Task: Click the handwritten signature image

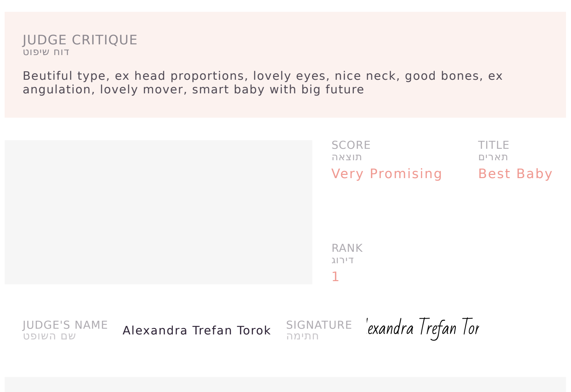Action: (423, 328)
